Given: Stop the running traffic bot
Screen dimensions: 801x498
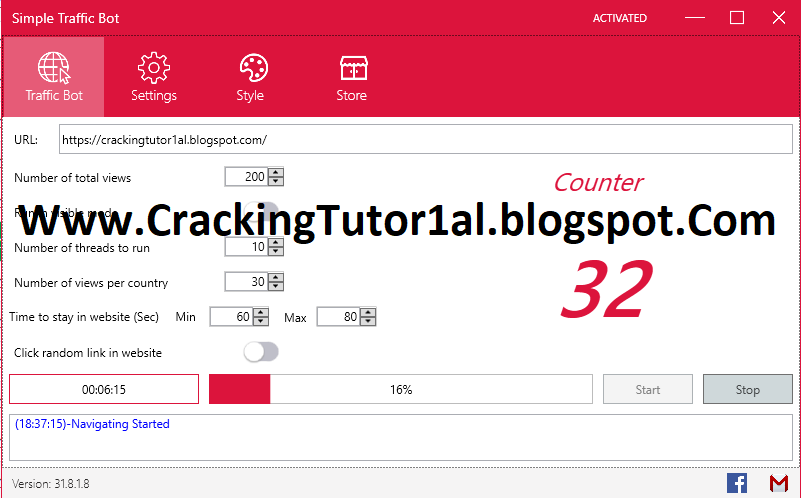Looking at the screenshot, I should [748, 389].
